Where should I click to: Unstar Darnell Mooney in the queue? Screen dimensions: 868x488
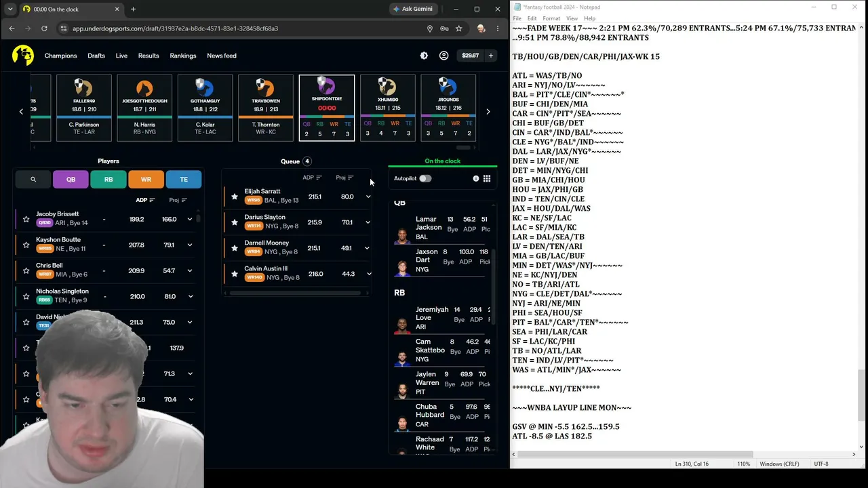click(235, 248)
